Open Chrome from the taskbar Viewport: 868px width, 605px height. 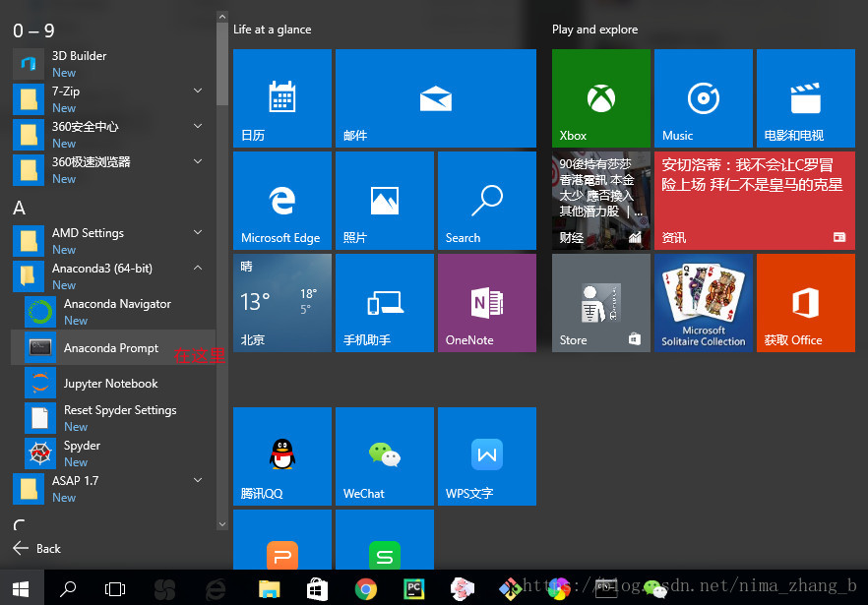click(365, 589)
